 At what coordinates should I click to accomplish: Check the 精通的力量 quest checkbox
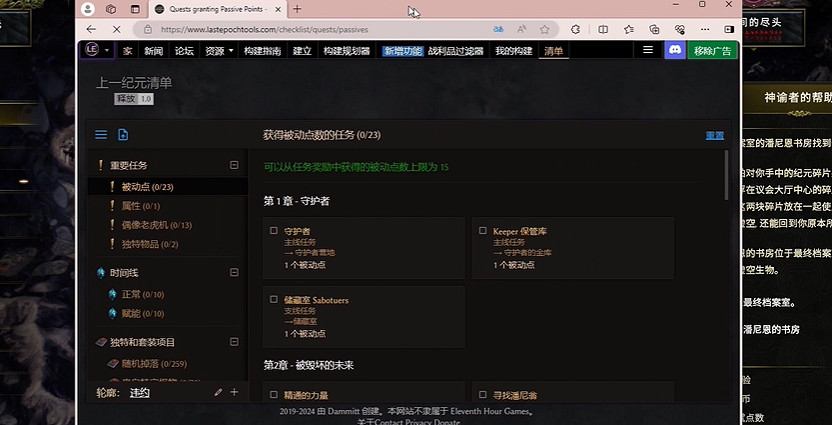click(274, 395)
